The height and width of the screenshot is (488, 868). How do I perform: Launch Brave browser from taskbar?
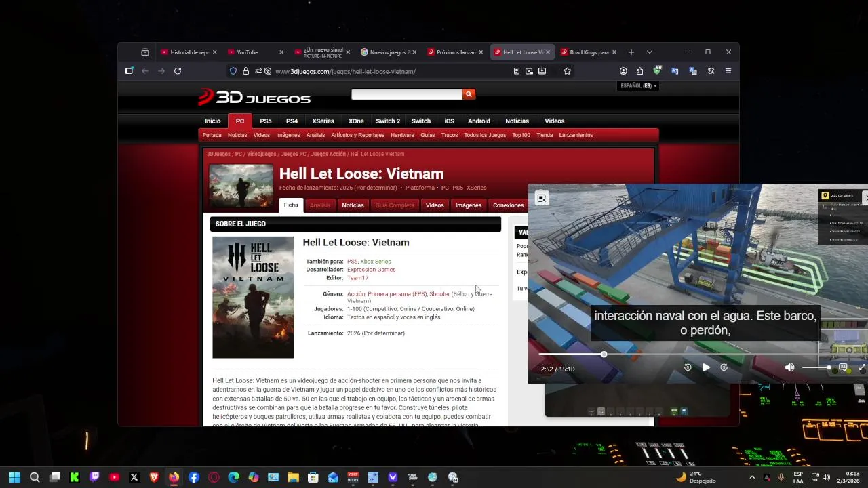154,478
